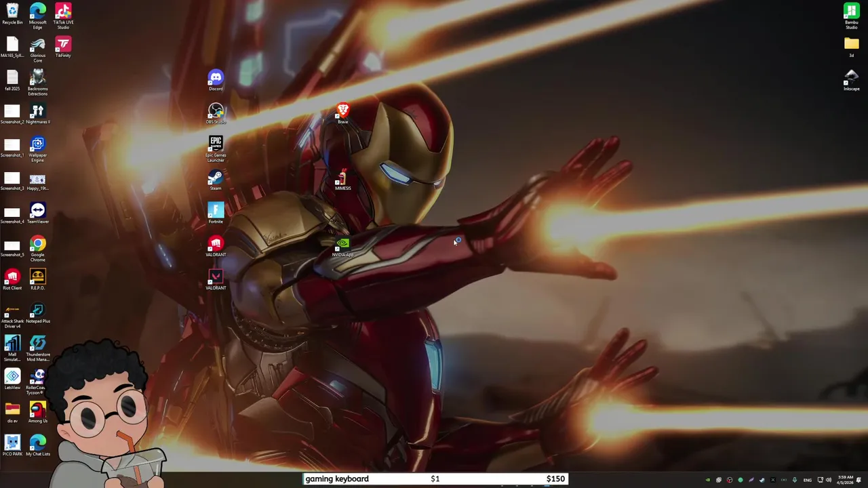Viewport: 868px width, 488px height.
Task: Open Backrooms Extractions game shortcut
Action: click(38, 83)
